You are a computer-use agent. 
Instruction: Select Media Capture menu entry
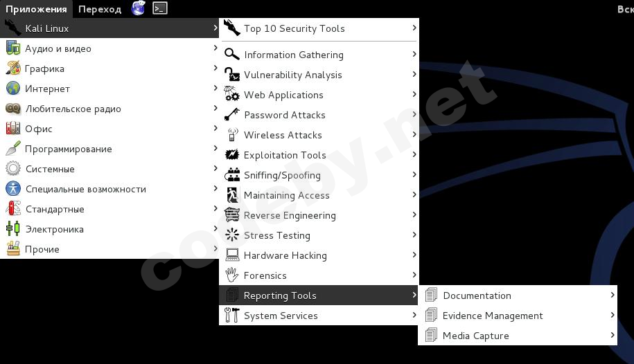pyautogui.click(x=476, y=336)
